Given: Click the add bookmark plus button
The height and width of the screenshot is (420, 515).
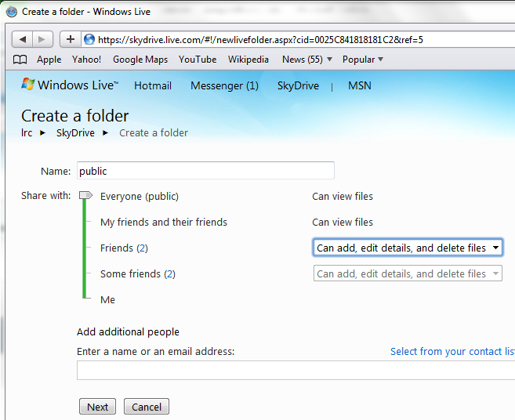Looking at the screenshot, I should pos(71,39).
